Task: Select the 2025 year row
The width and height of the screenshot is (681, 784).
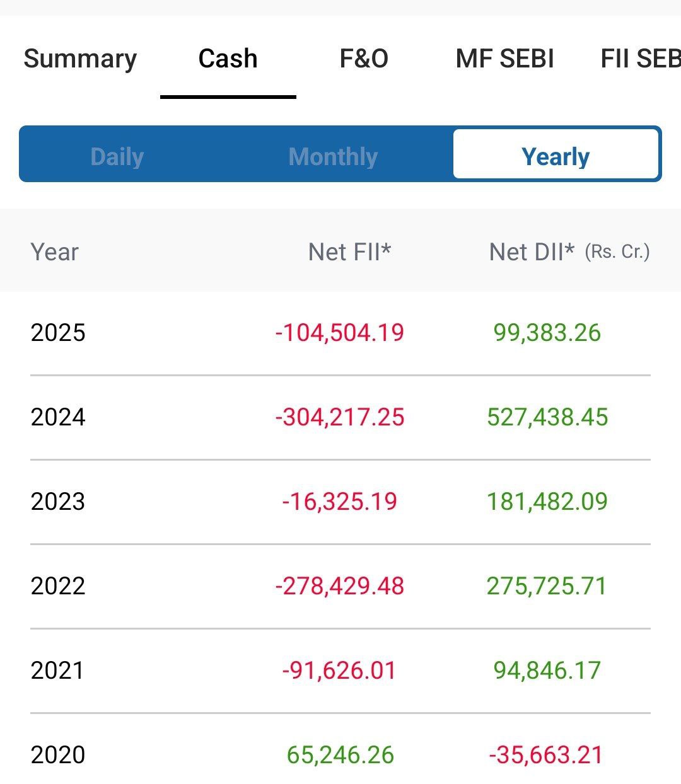Action: pos(58,333)
